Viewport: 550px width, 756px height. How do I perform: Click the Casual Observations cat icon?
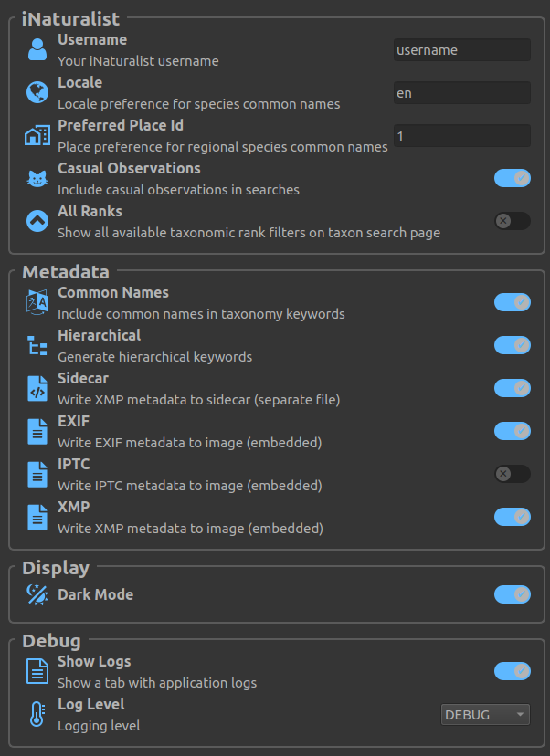point(37,179)
